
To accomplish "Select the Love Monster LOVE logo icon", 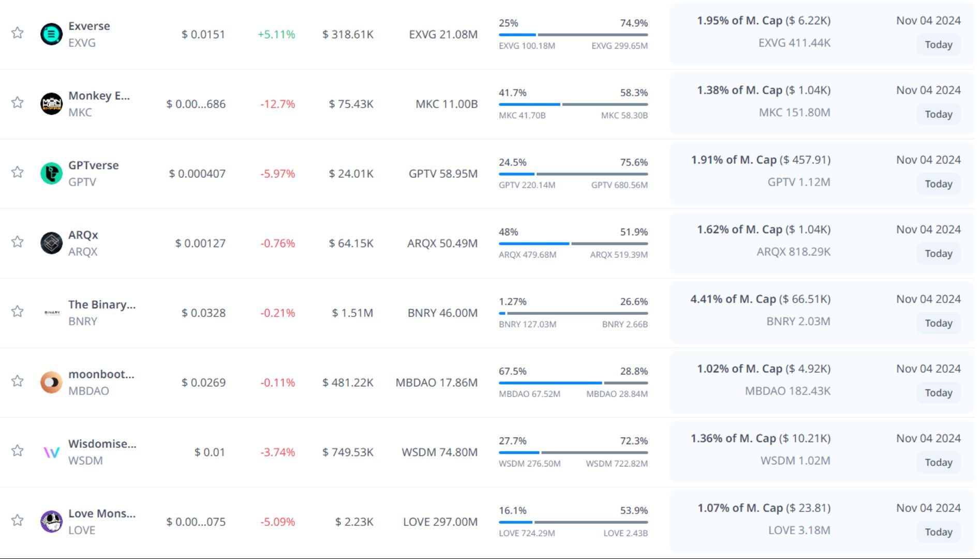I will (x=51, y=521).
